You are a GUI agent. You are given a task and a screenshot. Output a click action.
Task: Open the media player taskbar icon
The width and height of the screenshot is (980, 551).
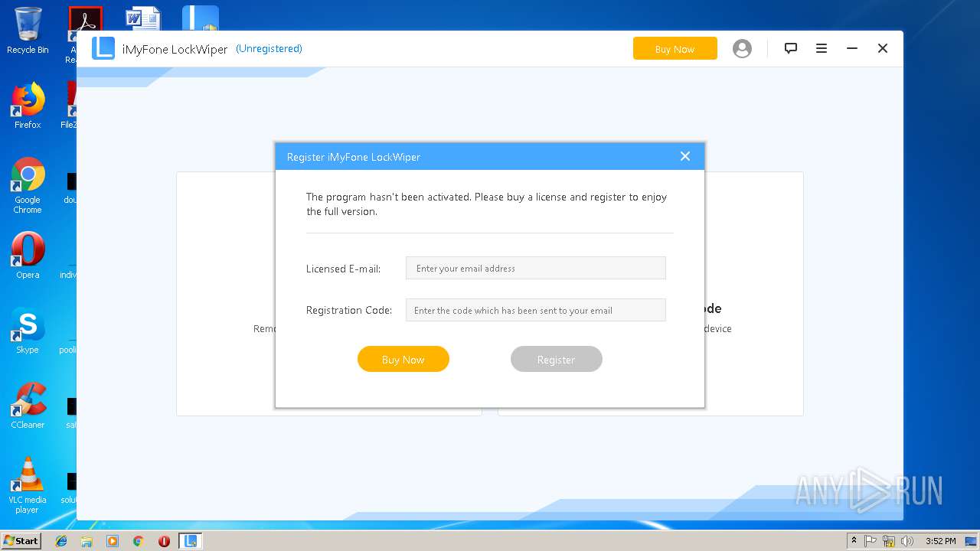[113, 541]
